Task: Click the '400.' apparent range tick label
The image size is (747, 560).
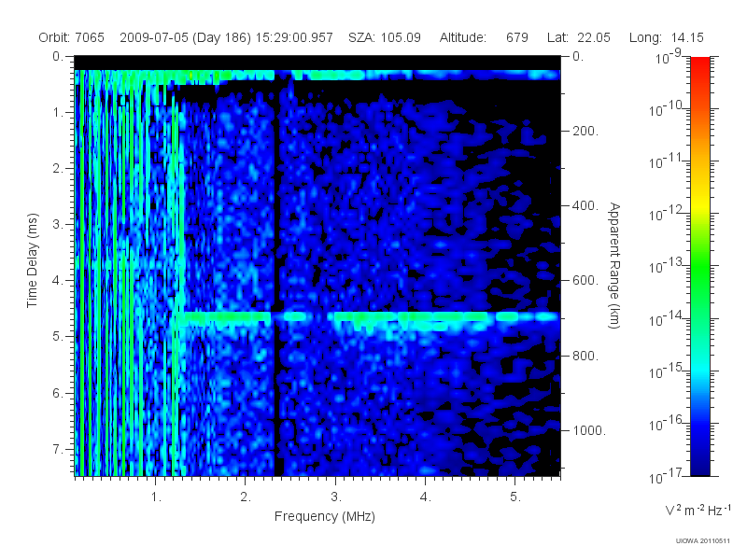Action: tap(585, 205)
